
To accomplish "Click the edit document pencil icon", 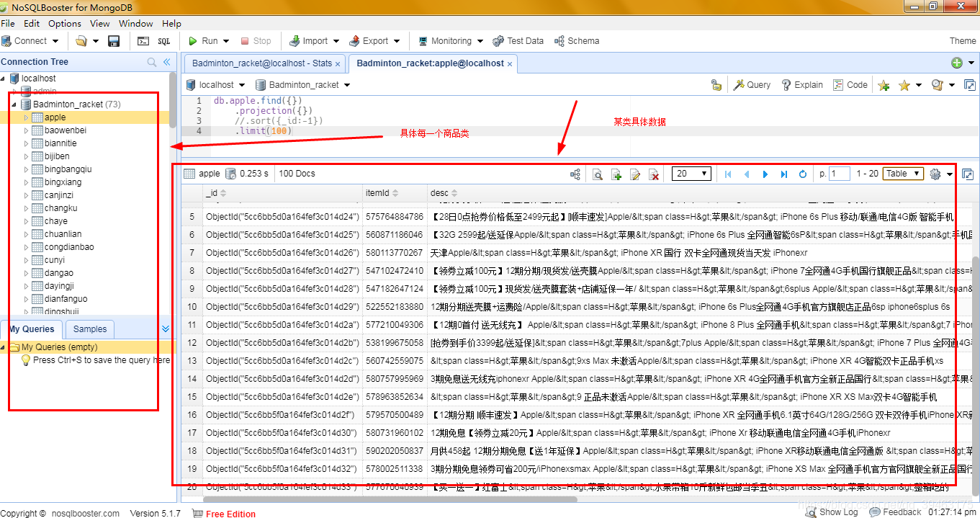I will 635,174.
